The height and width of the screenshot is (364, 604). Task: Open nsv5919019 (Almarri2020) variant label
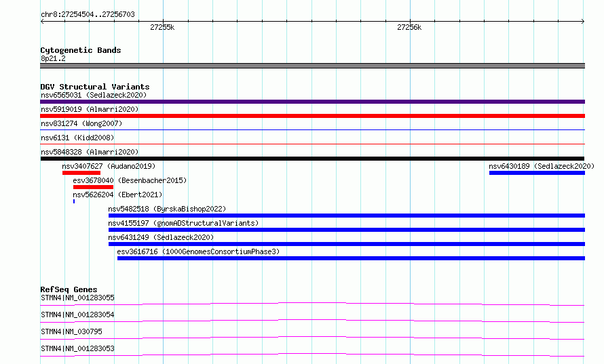click(90, 109)
